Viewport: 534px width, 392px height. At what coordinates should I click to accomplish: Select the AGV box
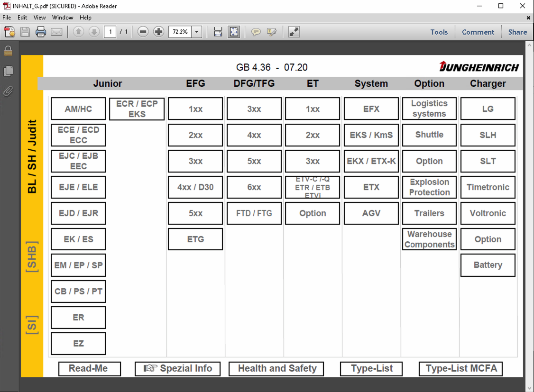coord(371,213)
